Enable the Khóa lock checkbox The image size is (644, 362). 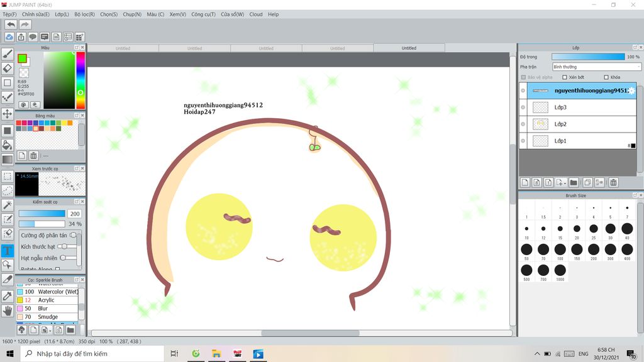tap(606, 77)
